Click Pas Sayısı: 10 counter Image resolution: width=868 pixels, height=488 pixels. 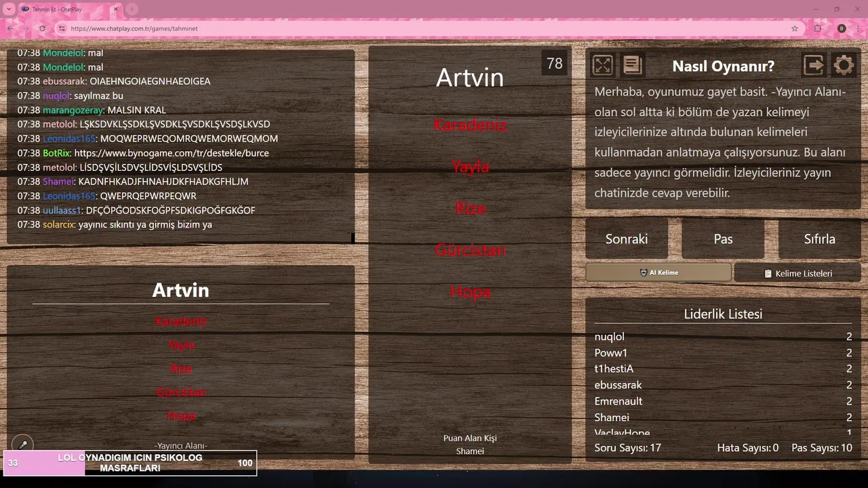[x=822, y=447]
